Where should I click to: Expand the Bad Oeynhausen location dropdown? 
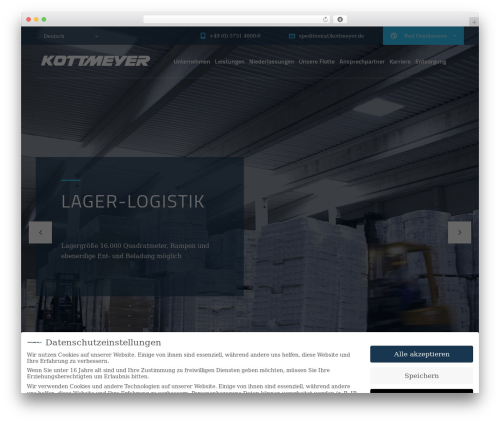423,36
